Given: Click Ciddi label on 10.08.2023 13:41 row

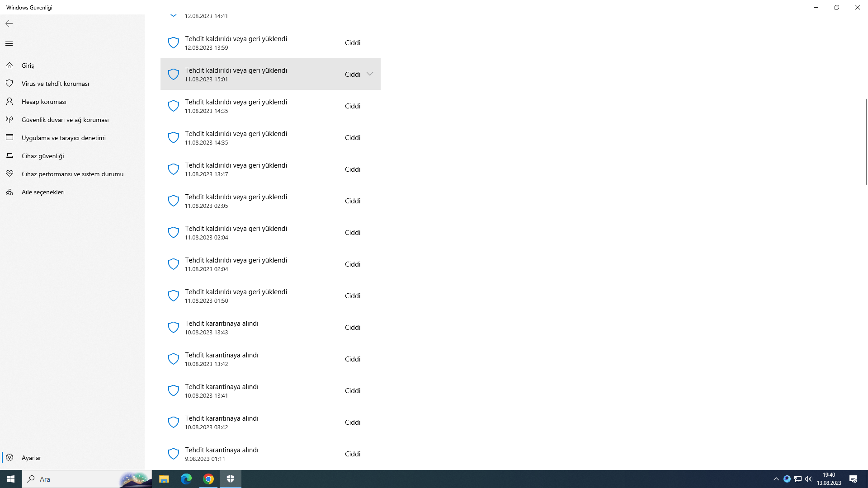Looking at the screenshot, I should click(353, 390).
